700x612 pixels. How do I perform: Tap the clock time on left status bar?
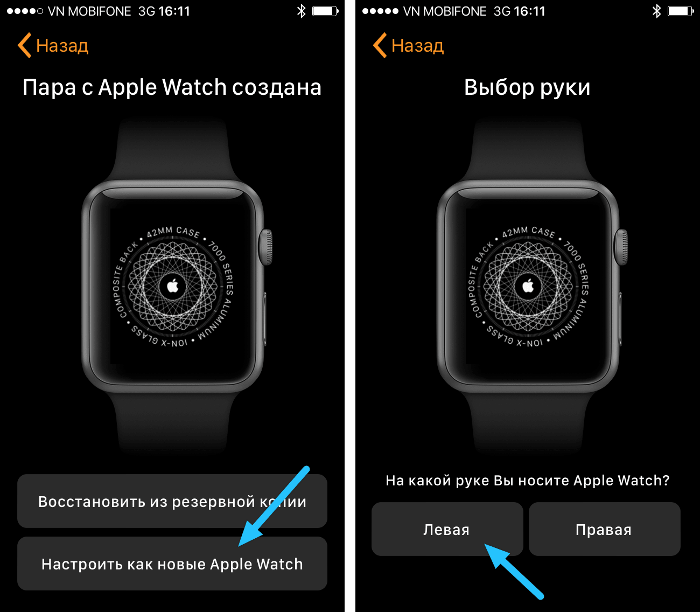point(174,11)
